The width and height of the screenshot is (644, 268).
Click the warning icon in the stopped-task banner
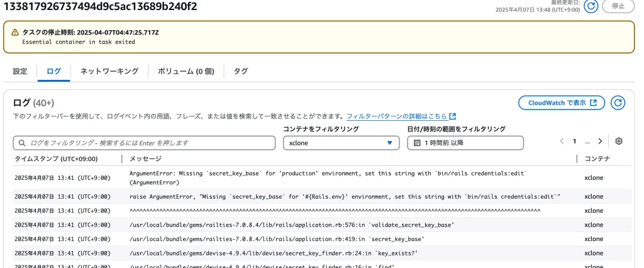coord(14,32)
